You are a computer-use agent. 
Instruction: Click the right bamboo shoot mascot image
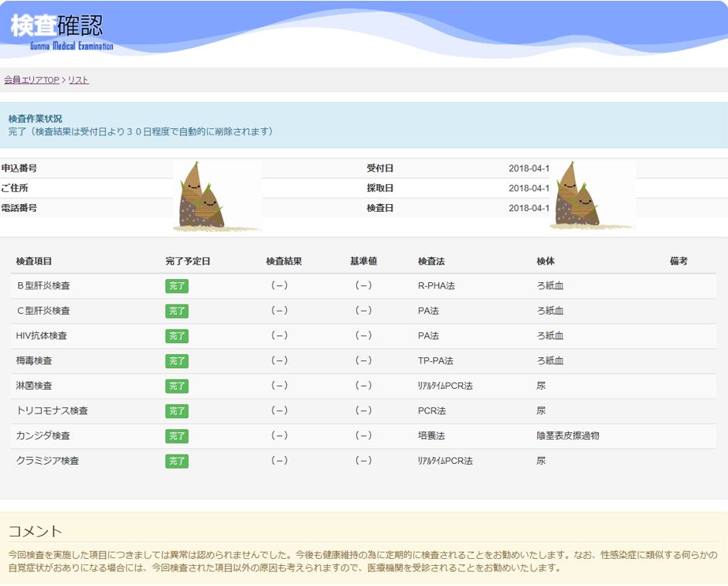[592, 195]
